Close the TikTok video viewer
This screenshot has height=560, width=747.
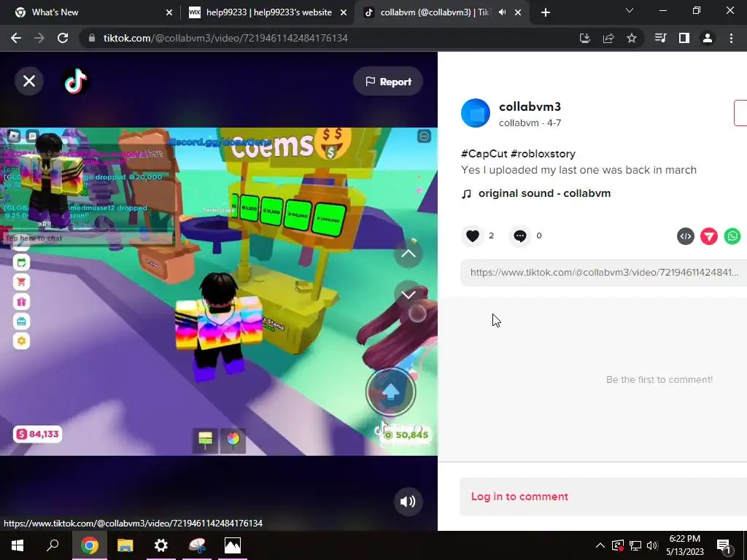[29, 81]
